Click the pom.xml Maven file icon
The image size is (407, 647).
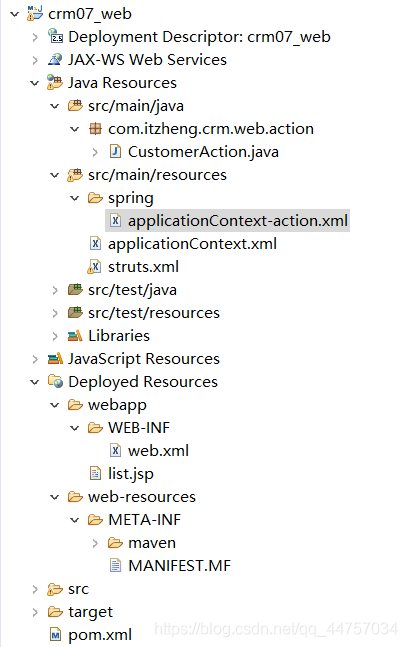click(x=55, y=634)
